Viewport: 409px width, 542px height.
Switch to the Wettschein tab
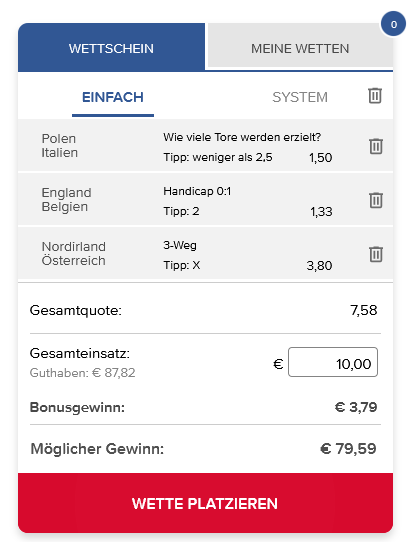[111, 48]
